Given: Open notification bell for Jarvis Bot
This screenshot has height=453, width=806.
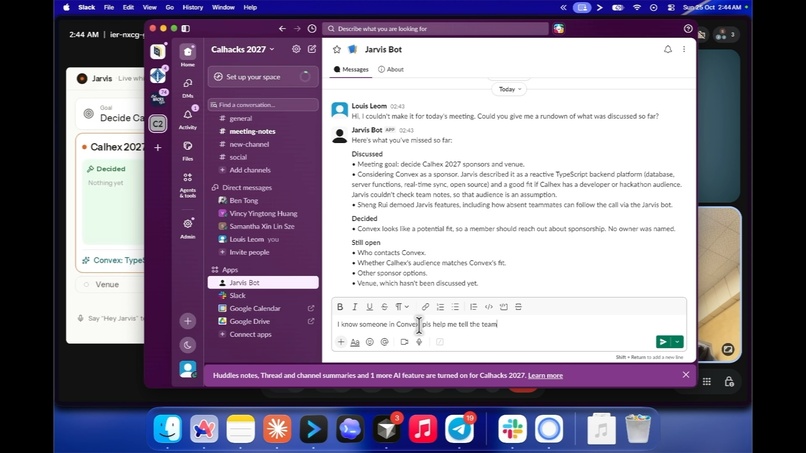Looking at the screenshot, I should click(668, 49).
